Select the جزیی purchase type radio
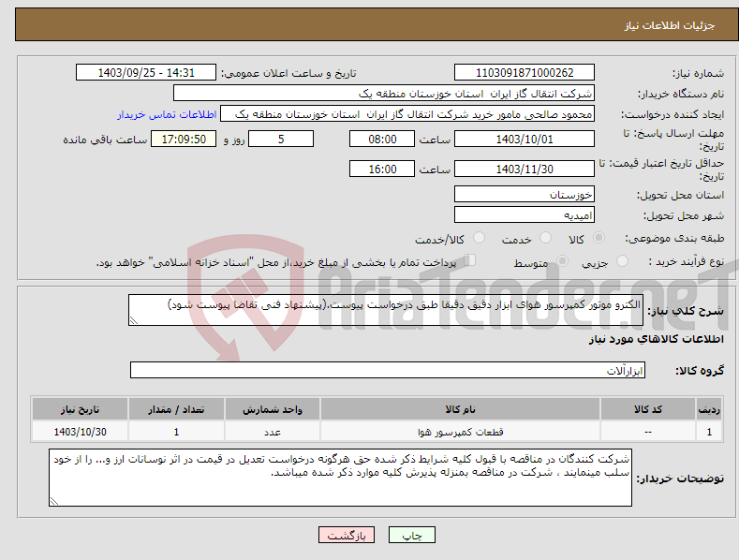The image size is (739, 560). (622, 260)
